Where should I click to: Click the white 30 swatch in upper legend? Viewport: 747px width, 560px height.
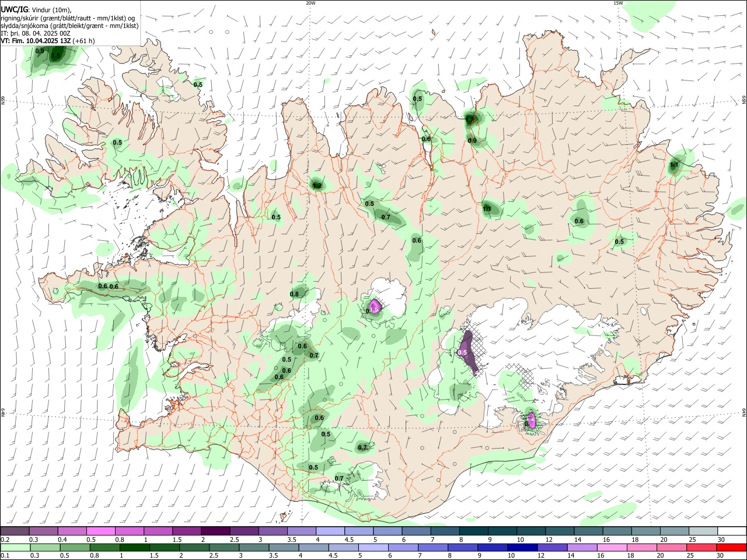(x=732, y=531)
